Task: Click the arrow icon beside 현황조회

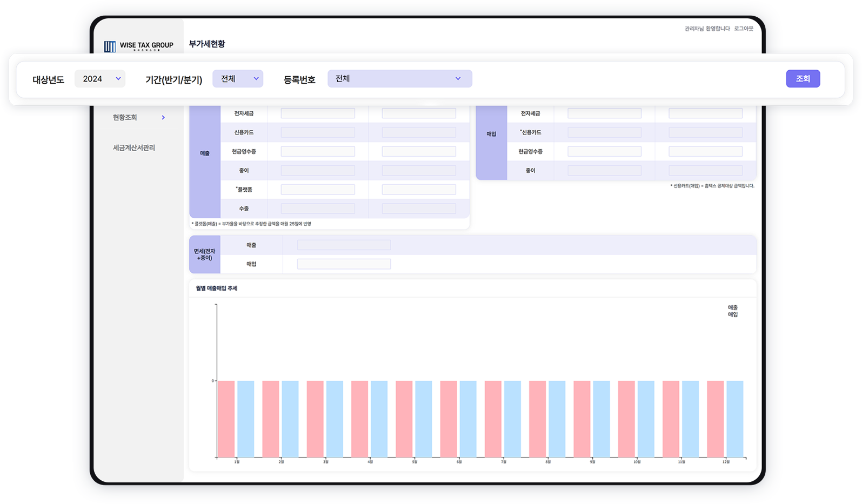Action: 163,118
